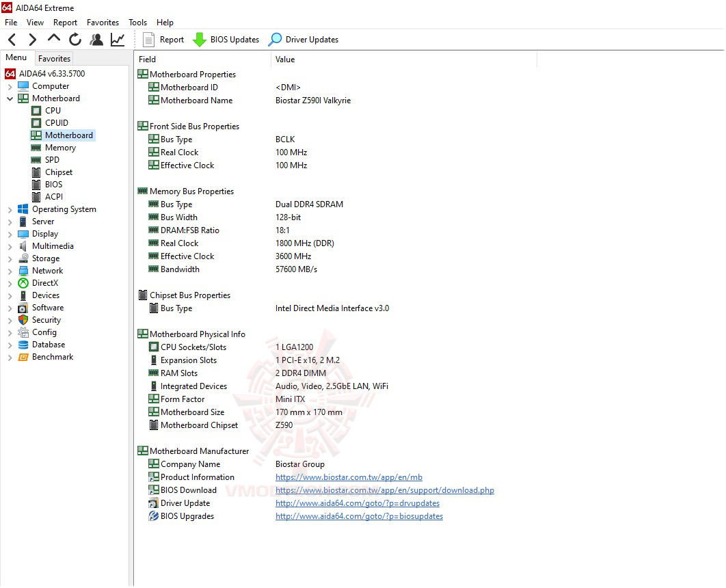Viewport: 726px width, 588px height.
Task: Expand the Server tree node
Action: click(x=10, y=222)
